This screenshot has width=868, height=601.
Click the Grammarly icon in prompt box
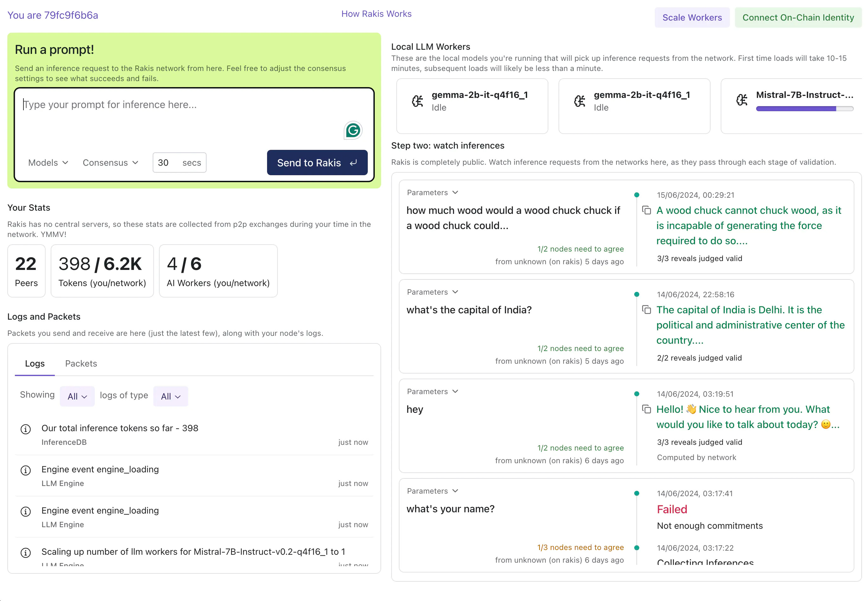coord(353,130)
